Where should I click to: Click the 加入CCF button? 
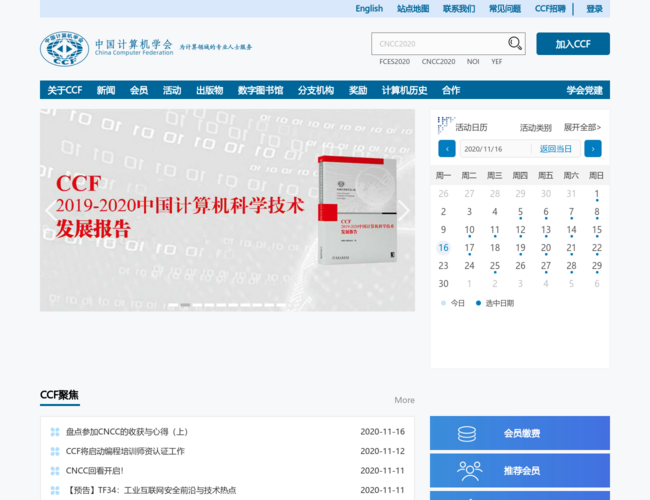pyautogui.click(x=573, y=44)
